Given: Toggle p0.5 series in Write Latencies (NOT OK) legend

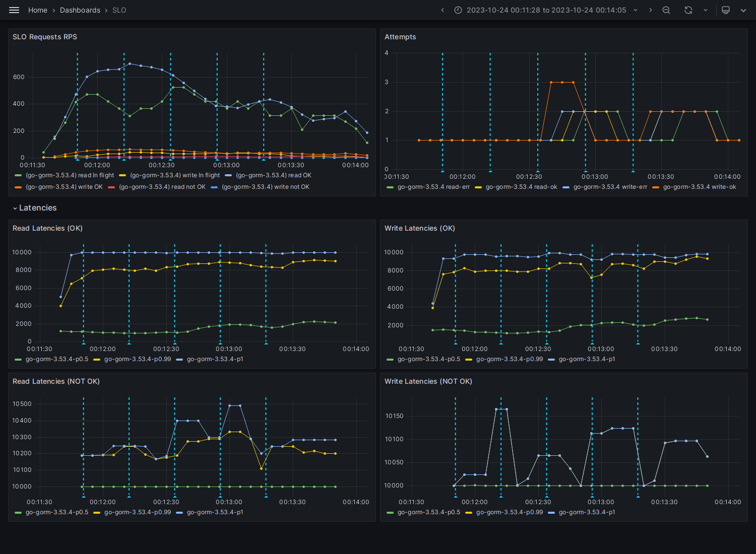Looking at the screenshot, I should [x=429, y=512].
